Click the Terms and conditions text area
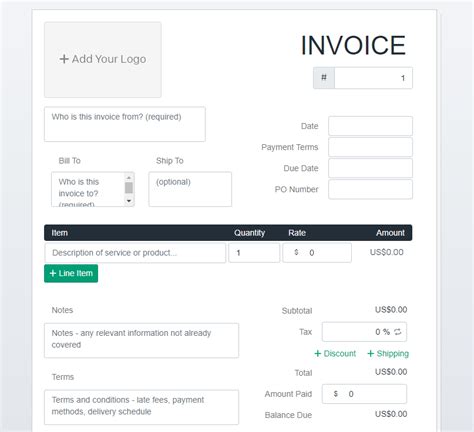Screen dimensions: 474x432 tap(141, 407)
